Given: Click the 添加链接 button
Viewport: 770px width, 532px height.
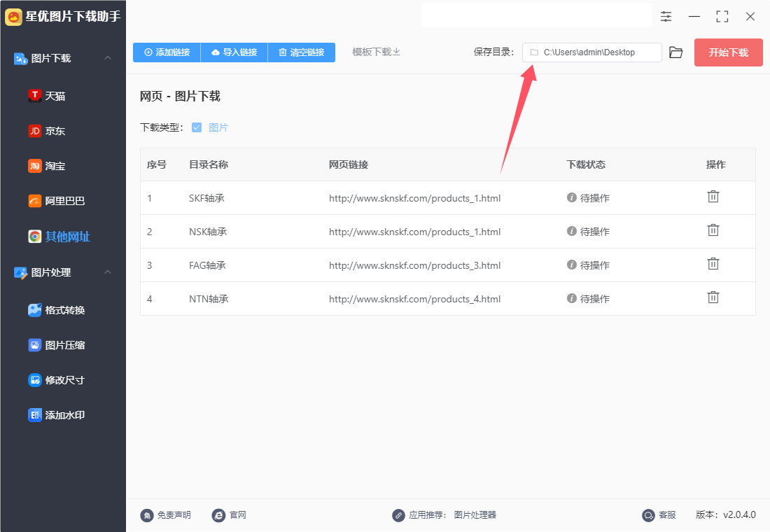Looking at the screenshot, I should [167, 52].
